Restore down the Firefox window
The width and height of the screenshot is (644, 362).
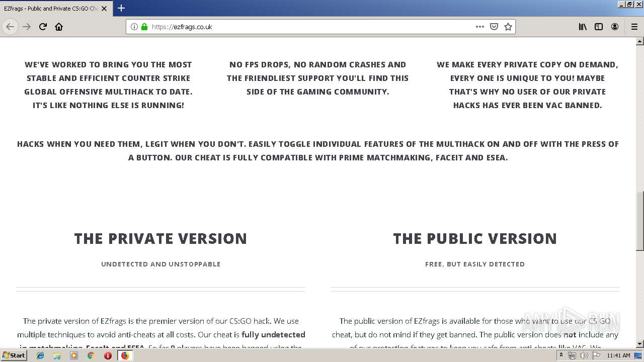click(630, 4)
